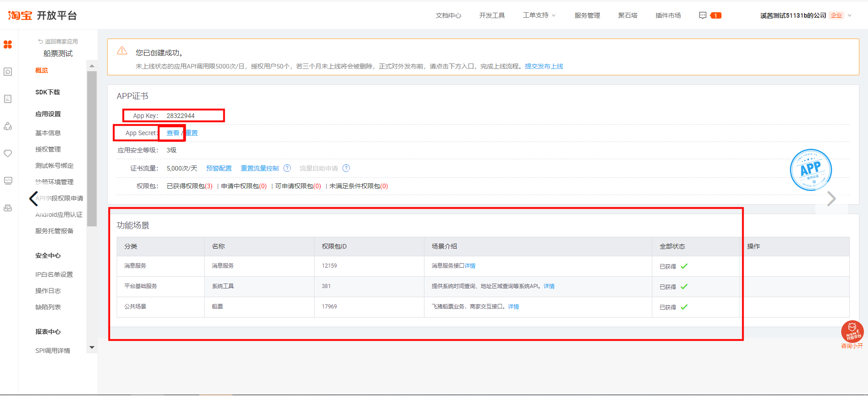This screenshot has width=868, height=396.
Task: Open the three-connected-circles icon in the left rail
Action: [8, 126]
